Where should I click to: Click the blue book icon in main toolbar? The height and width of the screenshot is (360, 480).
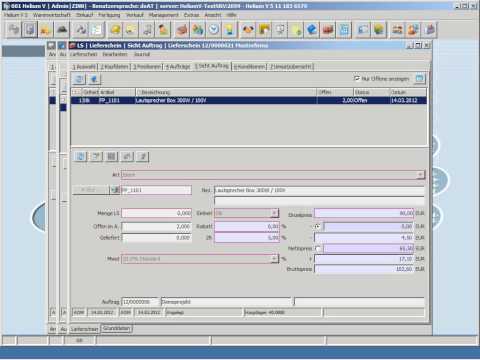pos(312,30)
